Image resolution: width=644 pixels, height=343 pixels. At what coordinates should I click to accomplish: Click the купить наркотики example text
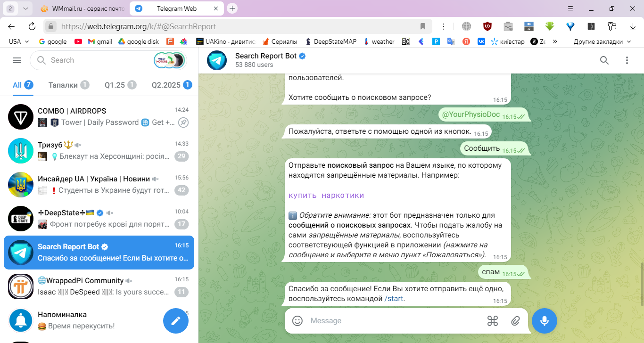click(x=326, y=196)
